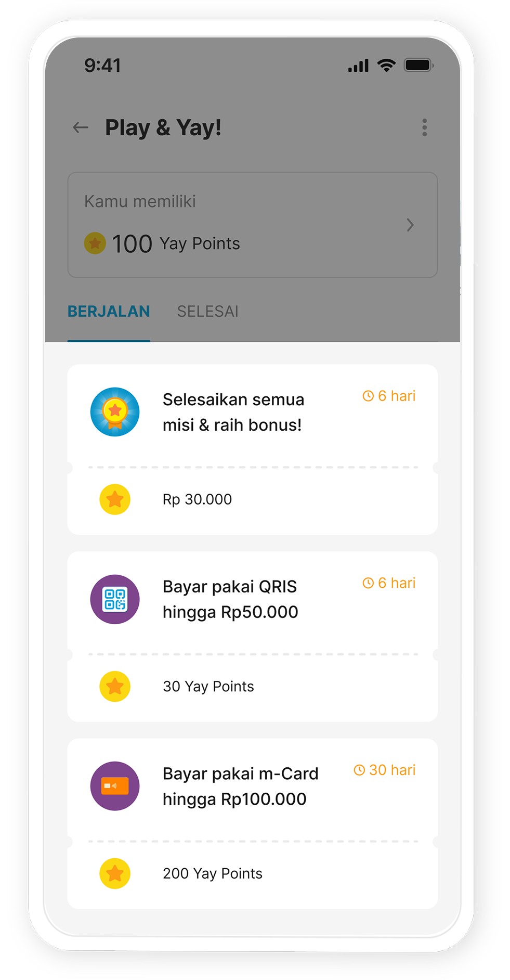510x980 pixels.
Task: Switch to the BERJALAN tab
Action: (109, 312)
